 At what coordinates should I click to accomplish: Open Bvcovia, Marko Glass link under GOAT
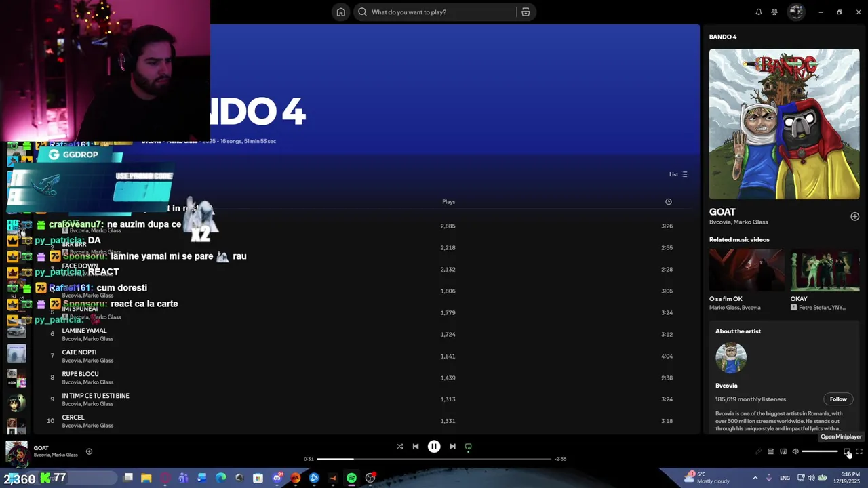pyautogui.click(x=738, y=222)
